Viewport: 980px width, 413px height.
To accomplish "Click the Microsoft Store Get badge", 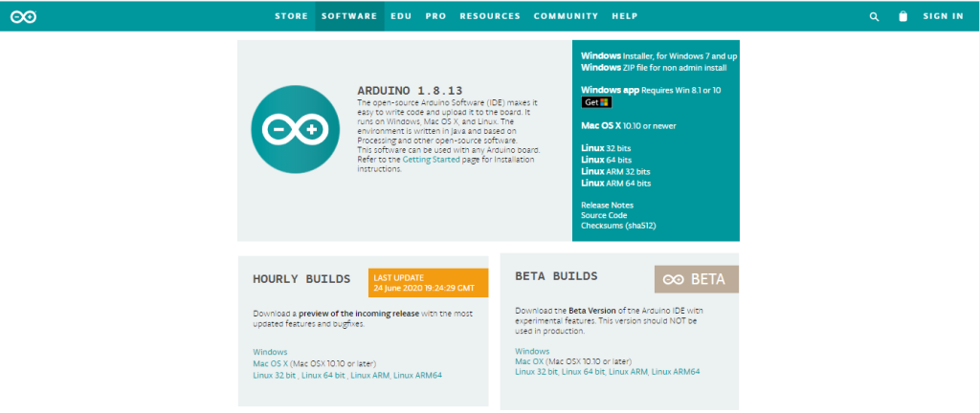I will click(x=596, y=102).
